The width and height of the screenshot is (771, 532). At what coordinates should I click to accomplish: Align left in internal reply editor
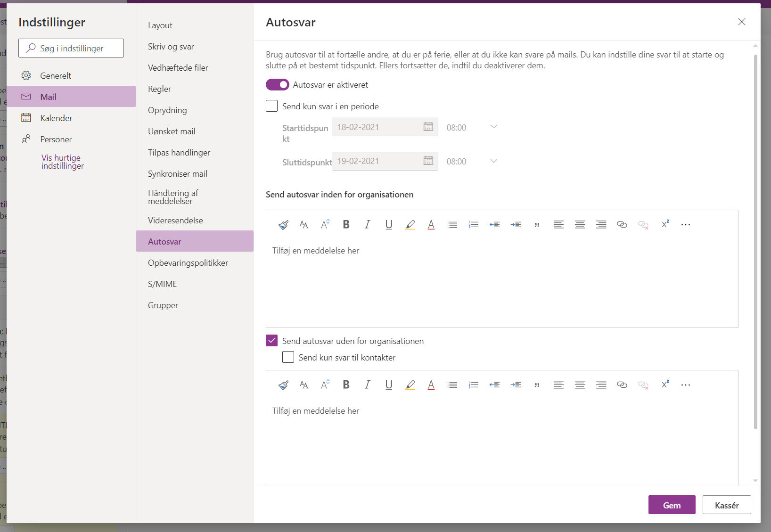tap(558, 225)
